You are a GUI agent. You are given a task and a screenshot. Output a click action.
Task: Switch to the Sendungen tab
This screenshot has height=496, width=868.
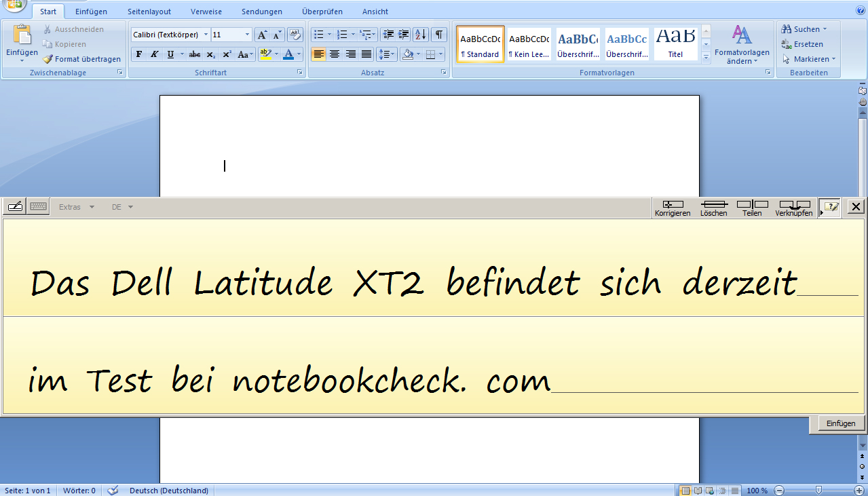pyautogui.click(x=262, y=12)
